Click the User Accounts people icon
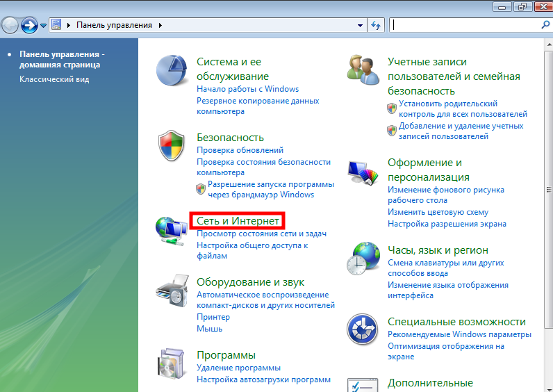This screenshot has height=392, width=553. click(x=363, y=70)
